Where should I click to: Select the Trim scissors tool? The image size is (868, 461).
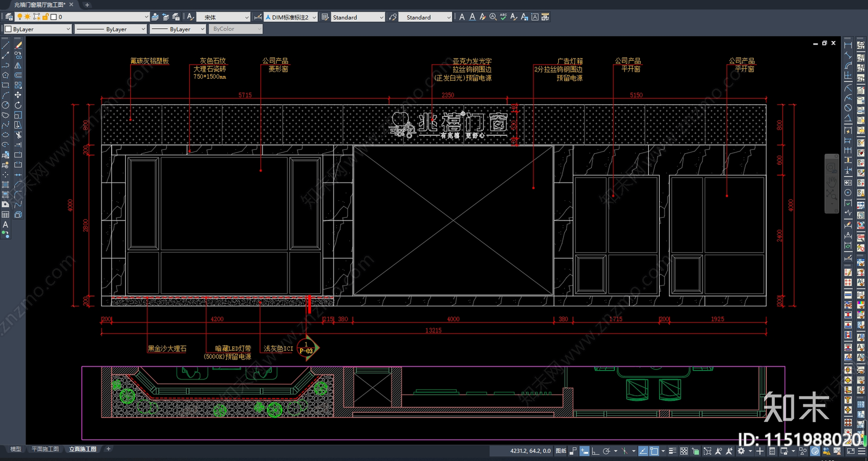coord(18,135)
